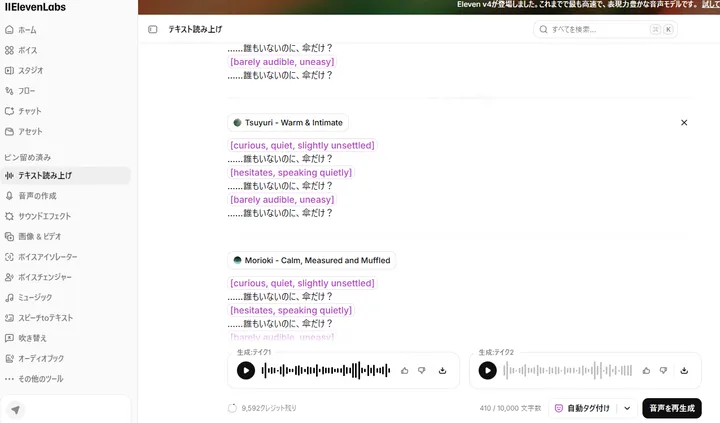
Task: Click the 自動タグ付け button
Action: point(583,408)
